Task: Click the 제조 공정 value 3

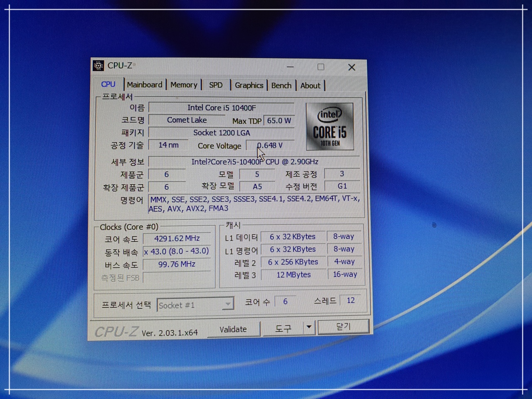Action: pos(342,174)
